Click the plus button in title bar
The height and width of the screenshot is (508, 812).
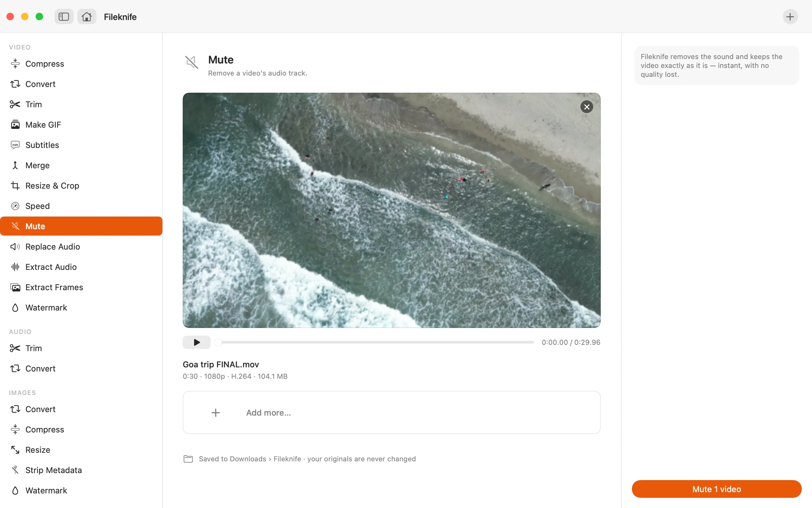[x=790, y=17]
